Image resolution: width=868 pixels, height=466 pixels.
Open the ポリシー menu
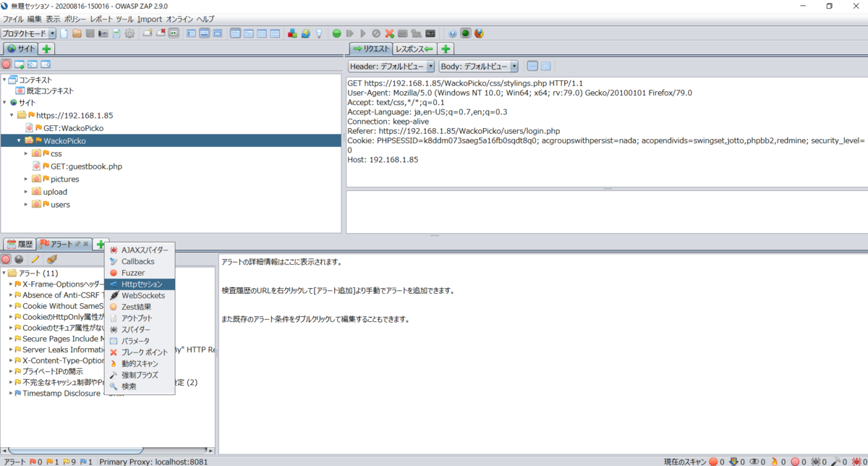coord(75,19)
